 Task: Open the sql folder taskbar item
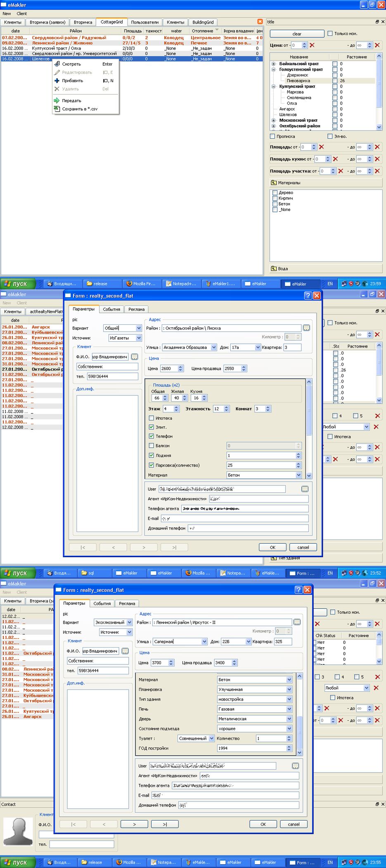tap(95, 573)
